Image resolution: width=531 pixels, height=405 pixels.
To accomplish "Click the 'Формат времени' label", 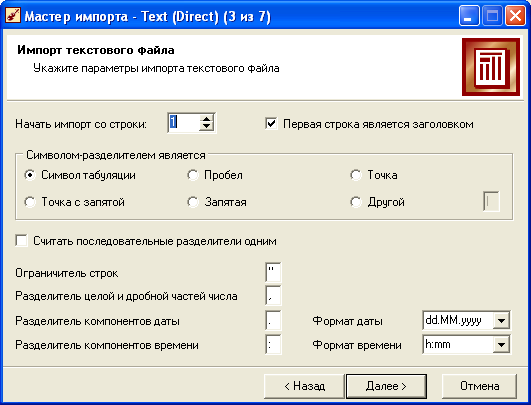I will pyautogui.click(x=357, y=345).
